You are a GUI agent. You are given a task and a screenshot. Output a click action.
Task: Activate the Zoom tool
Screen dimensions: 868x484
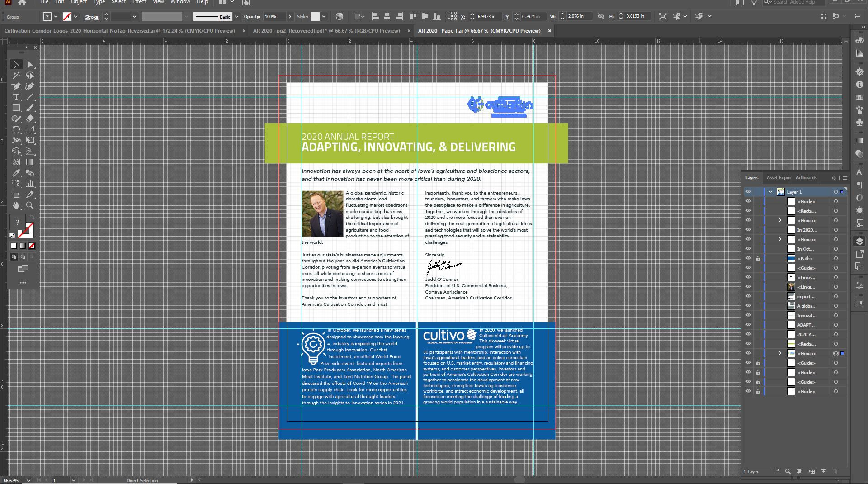(30, 206)
